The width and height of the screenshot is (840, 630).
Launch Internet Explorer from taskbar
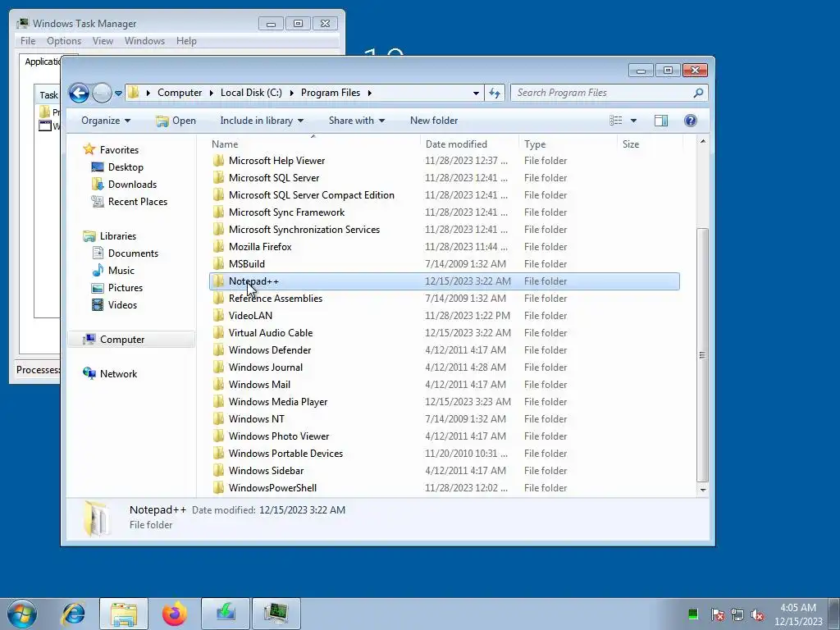click(x=73, y=614)
